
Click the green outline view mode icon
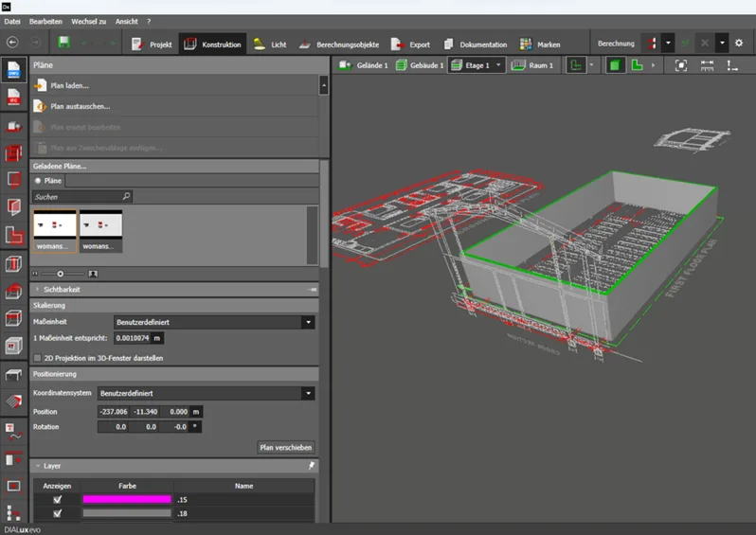pos(576,65)
